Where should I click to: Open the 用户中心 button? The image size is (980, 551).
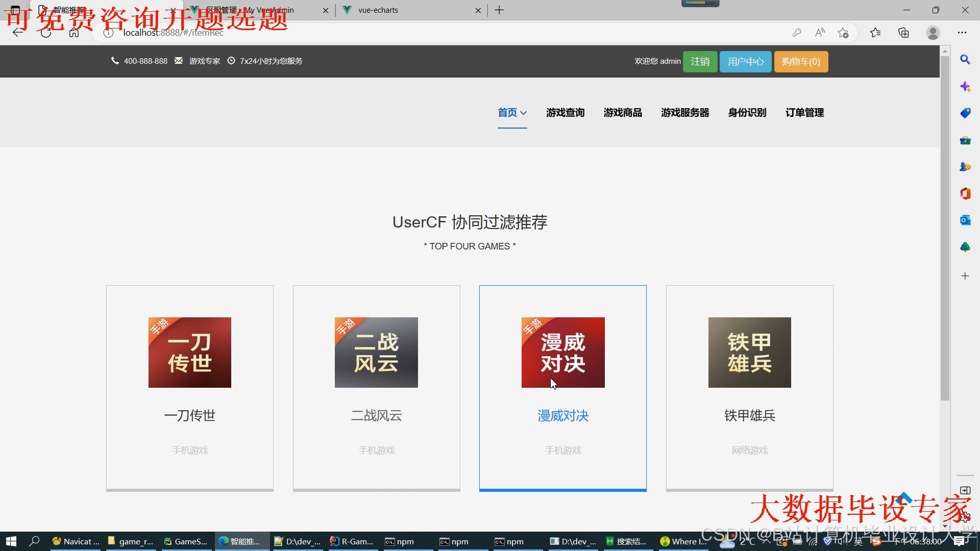click(x=745, y=62)
